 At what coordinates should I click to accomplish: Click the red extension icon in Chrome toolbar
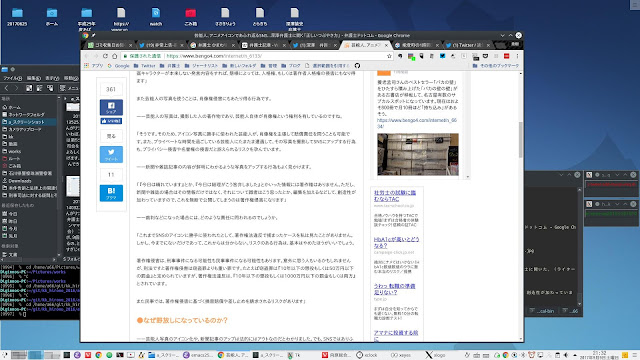(507, 56)
